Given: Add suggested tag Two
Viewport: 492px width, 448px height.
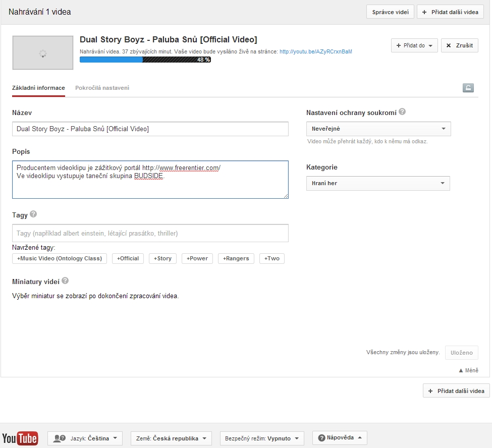Looking at the screenshot, I should (x=271, y=258).
